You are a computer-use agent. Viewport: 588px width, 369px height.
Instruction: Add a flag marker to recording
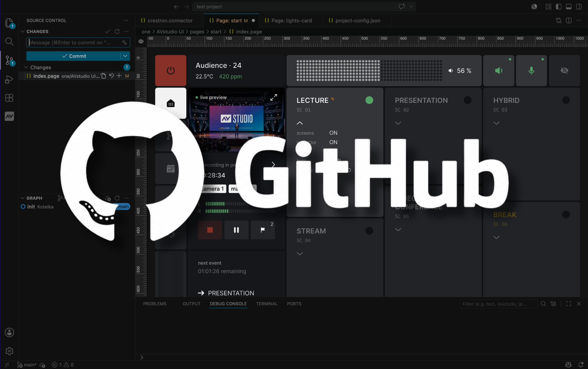[x=263, y=230]
